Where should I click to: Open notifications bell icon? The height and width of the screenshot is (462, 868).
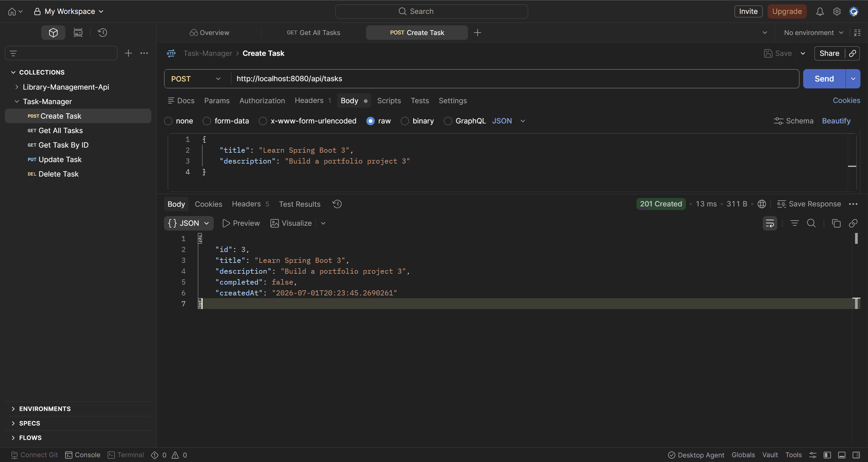[820, 11]
